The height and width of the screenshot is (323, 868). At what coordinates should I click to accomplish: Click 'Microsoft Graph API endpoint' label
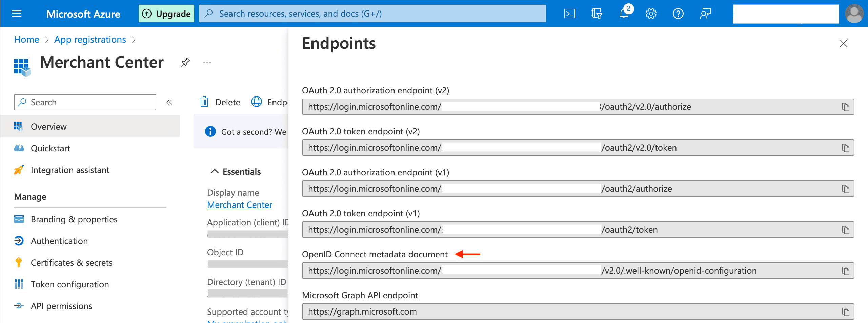(x=360, y=295)
